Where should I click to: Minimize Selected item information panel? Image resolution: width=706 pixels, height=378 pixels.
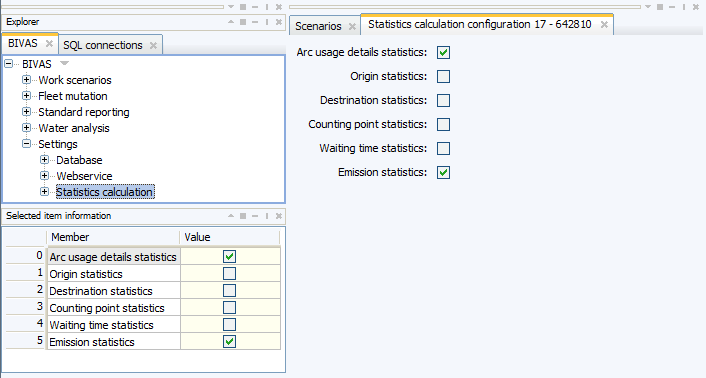[x=255, y=216]
